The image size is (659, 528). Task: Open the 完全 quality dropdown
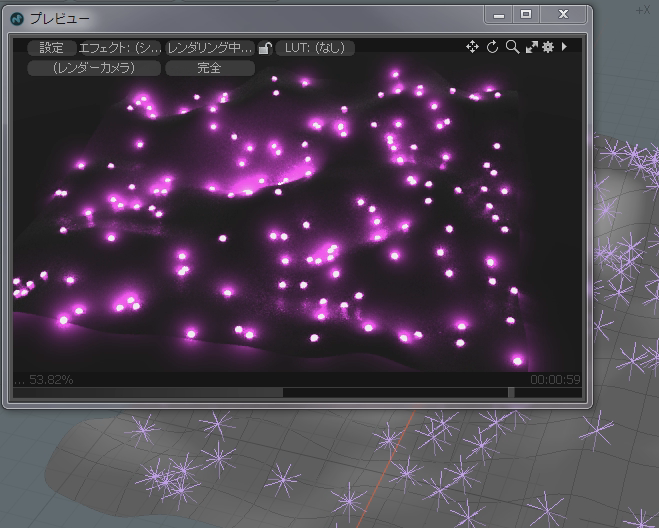coord(209,68)
